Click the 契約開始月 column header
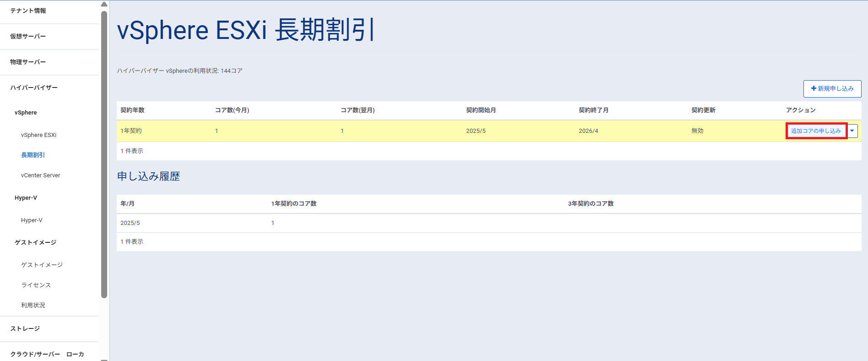Image resolution: width=868 pixels, height=361 pixels. click(x=481, y=110)
